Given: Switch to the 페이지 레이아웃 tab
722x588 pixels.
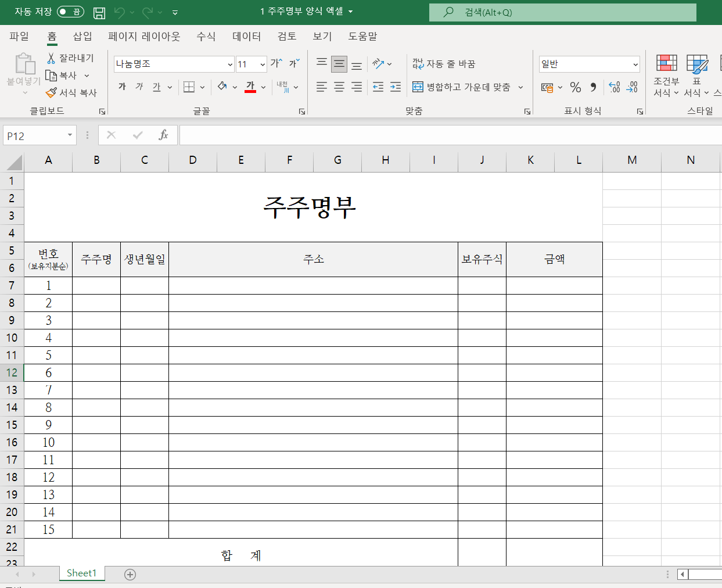Looking at the screenshot, I should (144, 36).
